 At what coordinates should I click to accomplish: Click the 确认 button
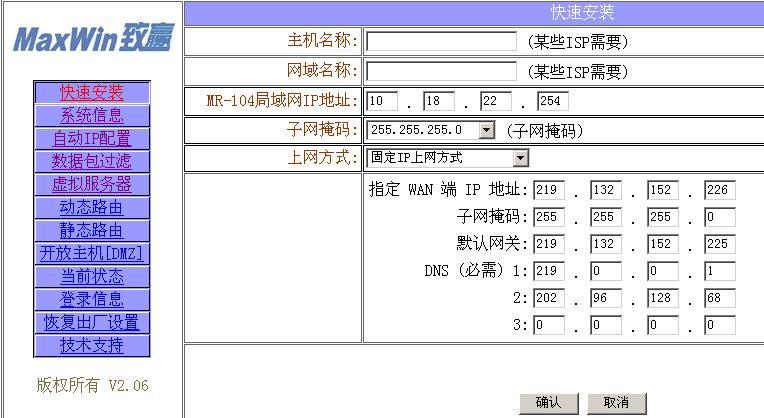click(549, 402)
